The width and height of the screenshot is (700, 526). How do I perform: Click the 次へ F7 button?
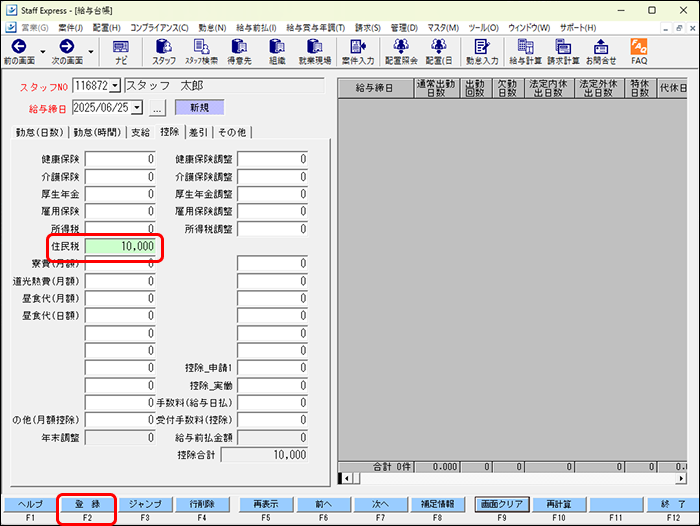(x=380, y=505)
